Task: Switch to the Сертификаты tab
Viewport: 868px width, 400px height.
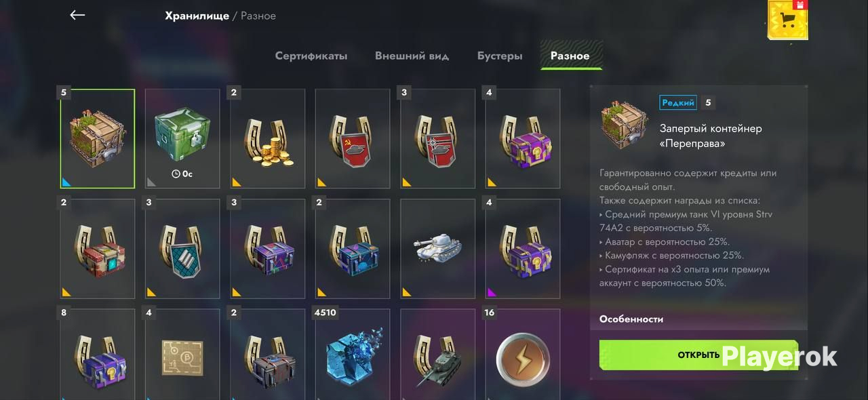Action: click(x=311, y=56)
